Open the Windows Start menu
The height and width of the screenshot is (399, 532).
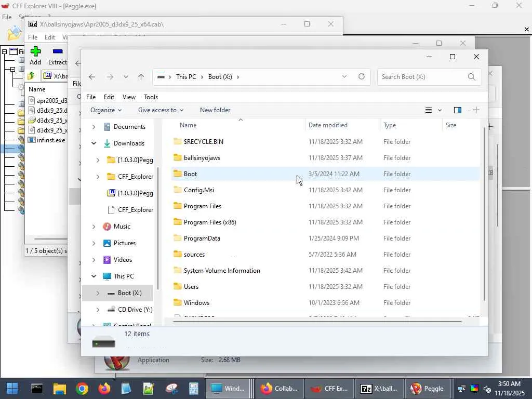coord(12,389)
